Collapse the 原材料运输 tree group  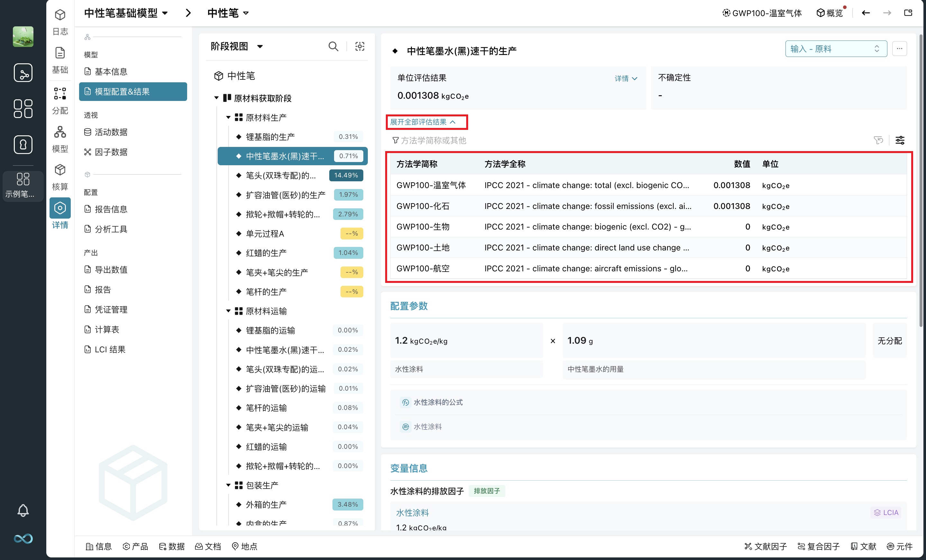[228, 311]
